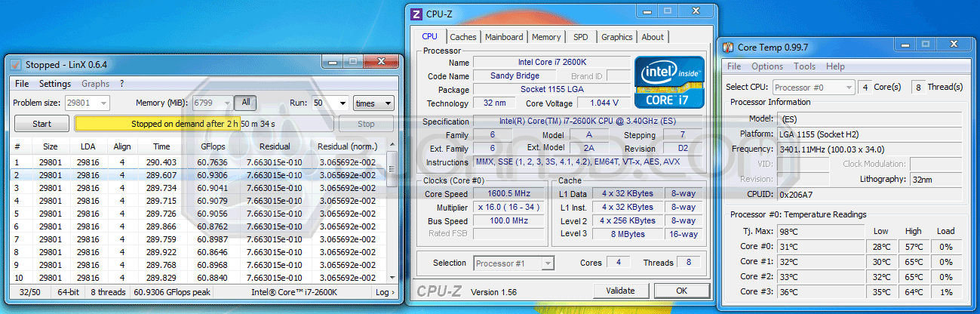The image size is (980, 314).
Task: Open Core Temp Help menu
Action: coord(835,66)
